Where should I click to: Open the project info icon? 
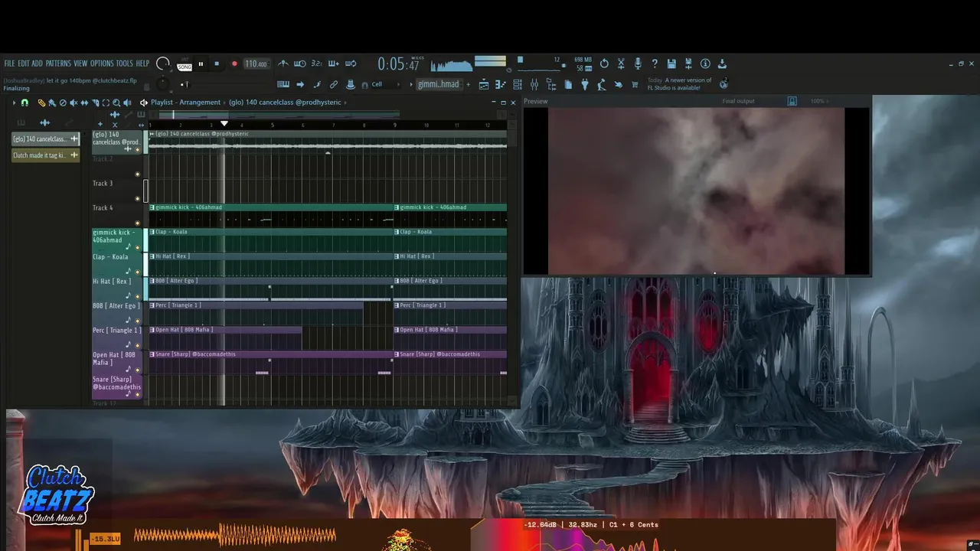(x=705, y=64)
